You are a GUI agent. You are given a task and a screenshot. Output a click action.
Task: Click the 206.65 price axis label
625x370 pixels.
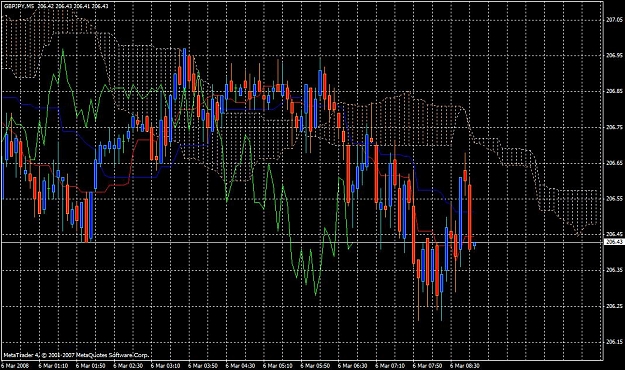coord(614,163)
